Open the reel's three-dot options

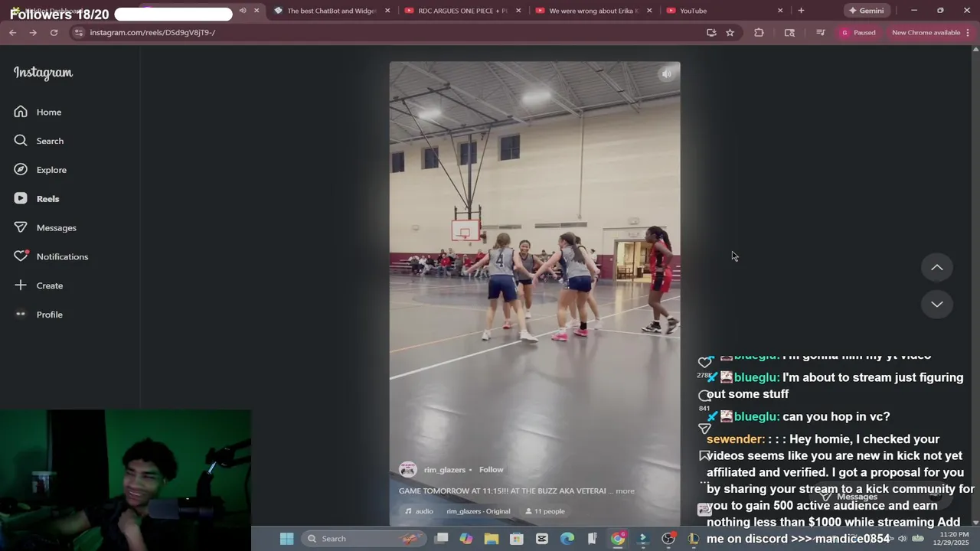pyautogui.click(x=704, y=483)
